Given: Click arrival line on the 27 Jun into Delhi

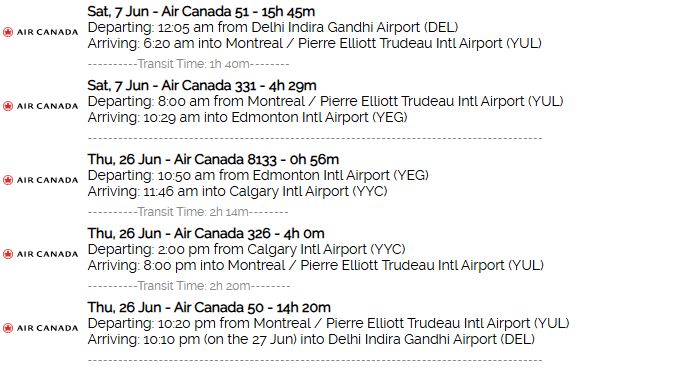Looking at the screenshot, I should coord(311,339).
